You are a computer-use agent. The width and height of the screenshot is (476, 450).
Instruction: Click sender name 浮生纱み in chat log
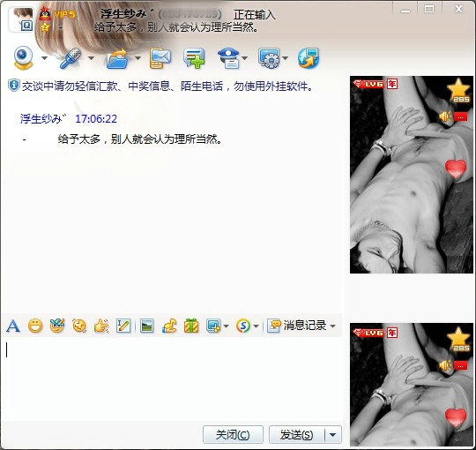[x=43, y=118]
